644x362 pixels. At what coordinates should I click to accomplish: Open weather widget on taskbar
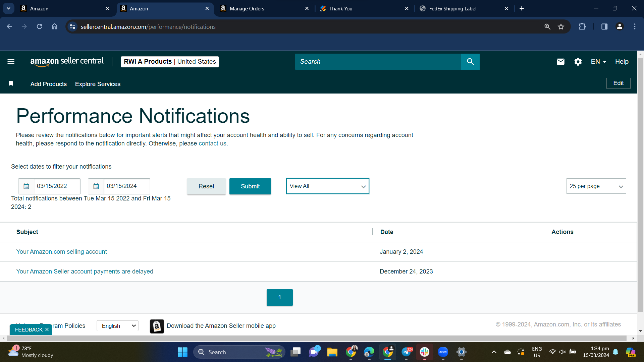coord(31,352)
